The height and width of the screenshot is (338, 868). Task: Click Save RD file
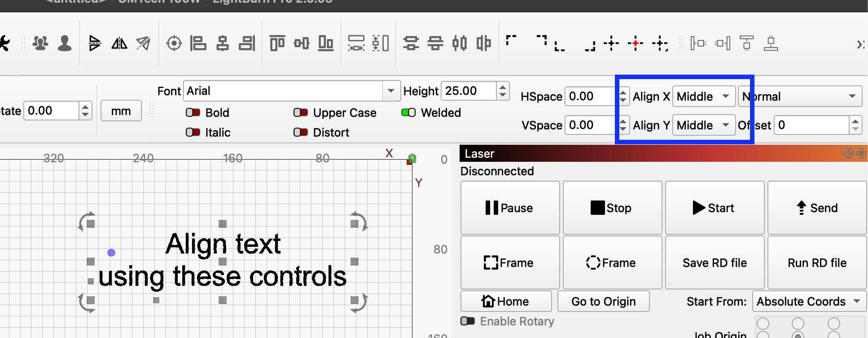[715, 262]
